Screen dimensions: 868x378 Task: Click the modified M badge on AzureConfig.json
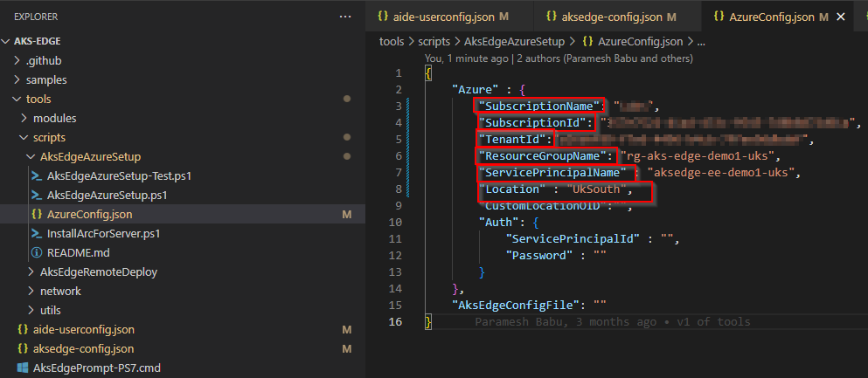coord(347,215)
